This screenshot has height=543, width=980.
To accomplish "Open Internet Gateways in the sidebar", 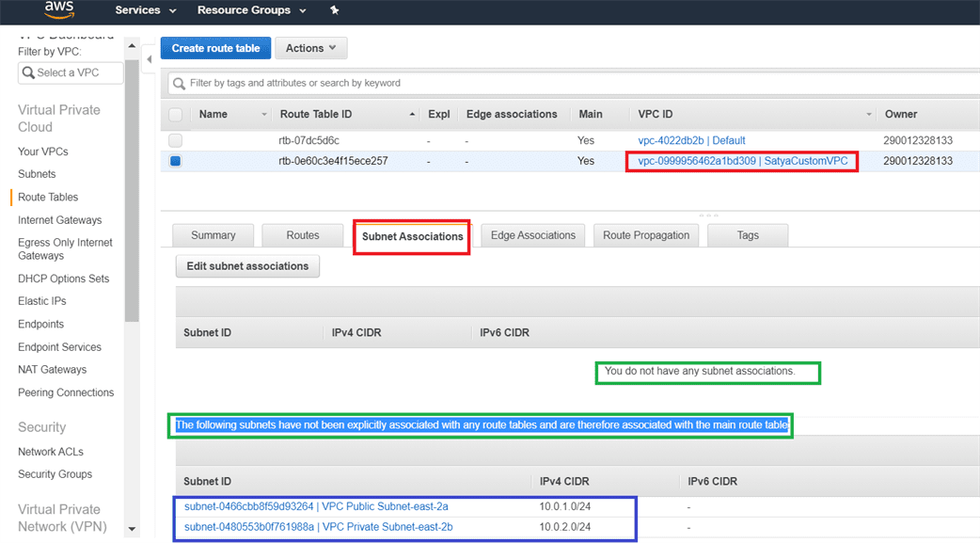I will point(59,220).
